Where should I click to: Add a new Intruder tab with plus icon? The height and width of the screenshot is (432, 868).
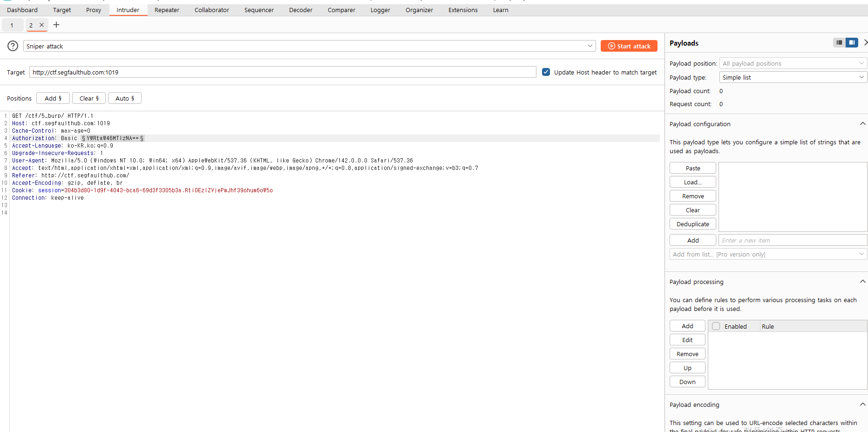[56, 25]
